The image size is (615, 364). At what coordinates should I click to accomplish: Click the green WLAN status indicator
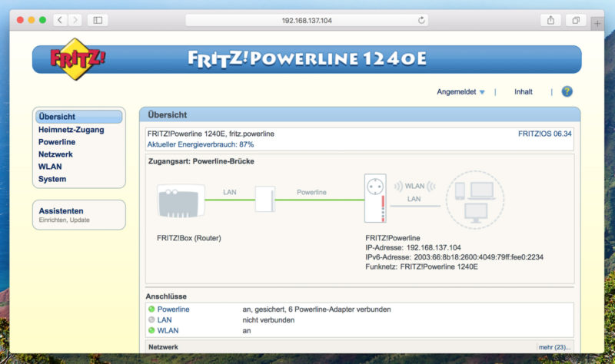151,330
